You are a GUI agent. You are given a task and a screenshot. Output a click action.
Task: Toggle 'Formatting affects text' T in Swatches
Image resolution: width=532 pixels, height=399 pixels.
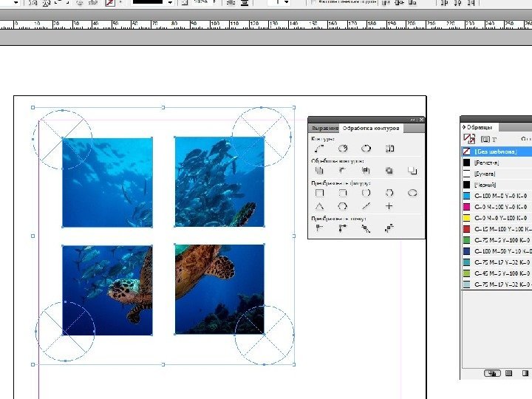point(494,140)
